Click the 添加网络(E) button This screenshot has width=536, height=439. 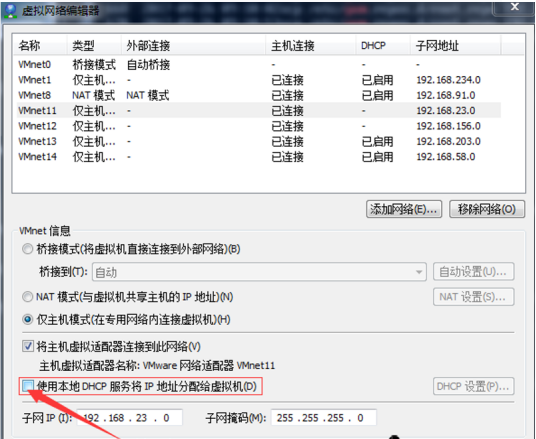coord(404,209)
